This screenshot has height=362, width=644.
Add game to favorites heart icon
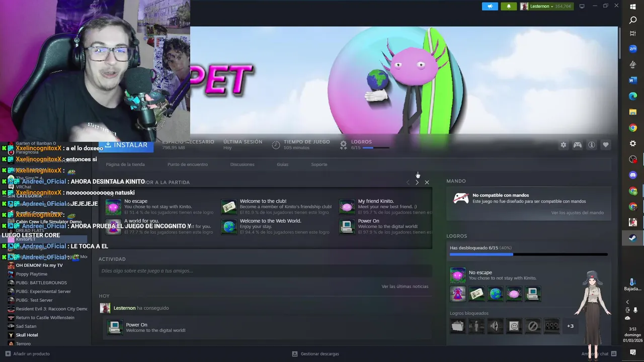tap(606, 145)
